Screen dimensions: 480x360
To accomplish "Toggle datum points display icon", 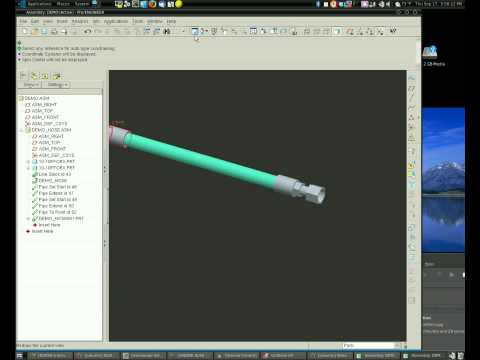I will pyautogui.click(x=370, y=31).
